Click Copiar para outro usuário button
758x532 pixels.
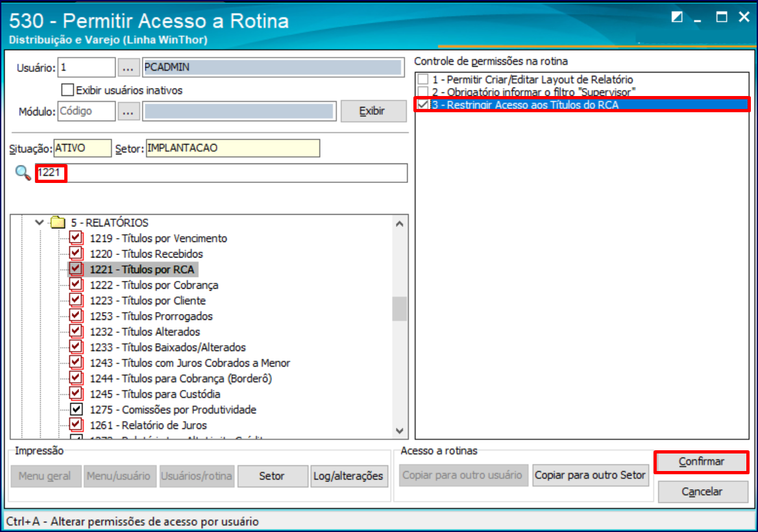click(x=463, y=476)
